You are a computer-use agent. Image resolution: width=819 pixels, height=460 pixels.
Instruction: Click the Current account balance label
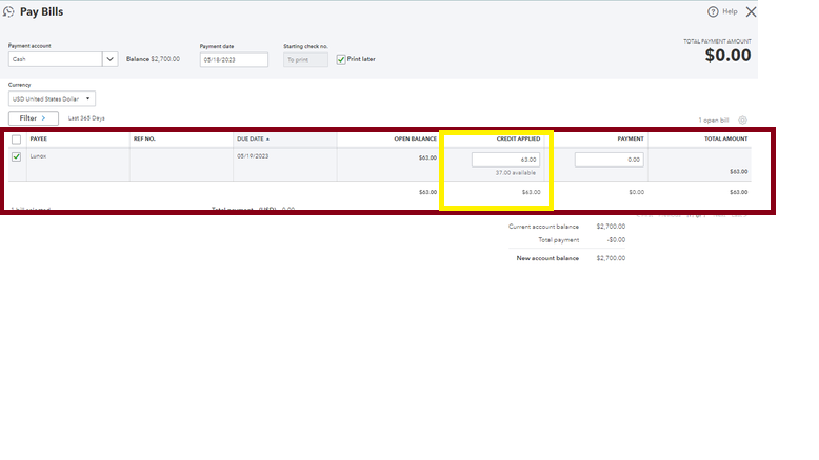[543, 227]
